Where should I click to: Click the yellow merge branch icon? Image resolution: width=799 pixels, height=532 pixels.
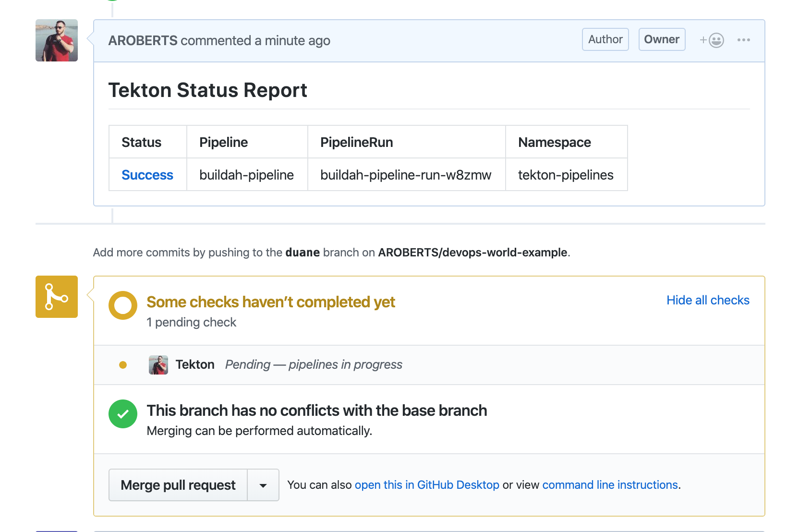(x=57, y=297)
